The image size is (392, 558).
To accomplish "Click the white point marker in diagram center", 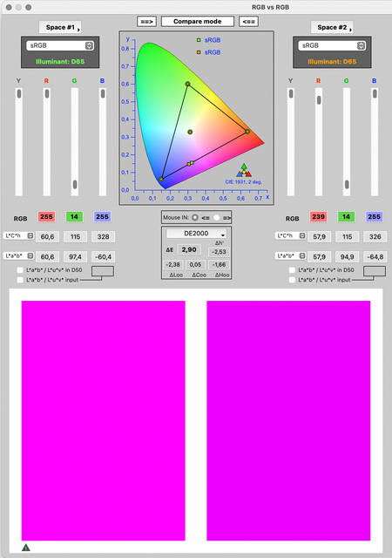I will [190, 132].
